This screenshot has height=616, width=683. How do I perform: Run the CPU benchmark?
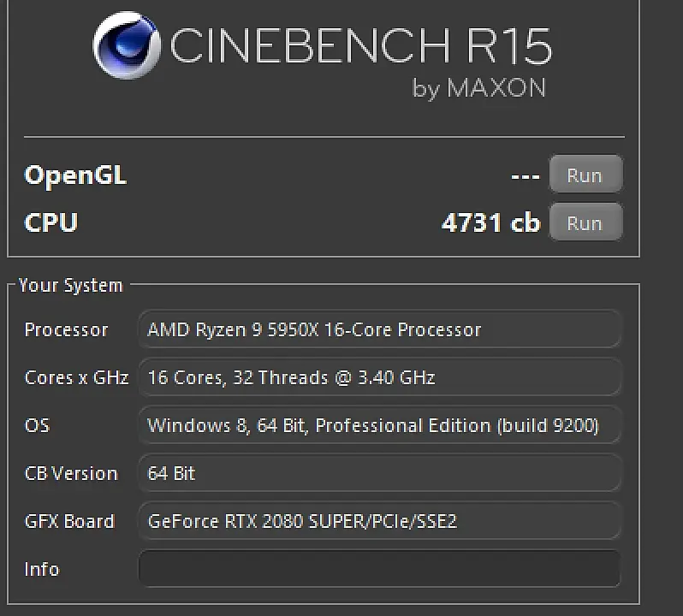click(x=585, y=223)
